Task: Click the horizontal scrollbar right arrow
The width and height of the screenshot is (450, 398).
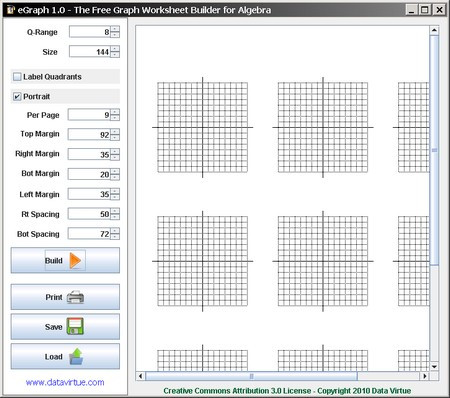Action: pyautogui.click(x=424, y=376)
